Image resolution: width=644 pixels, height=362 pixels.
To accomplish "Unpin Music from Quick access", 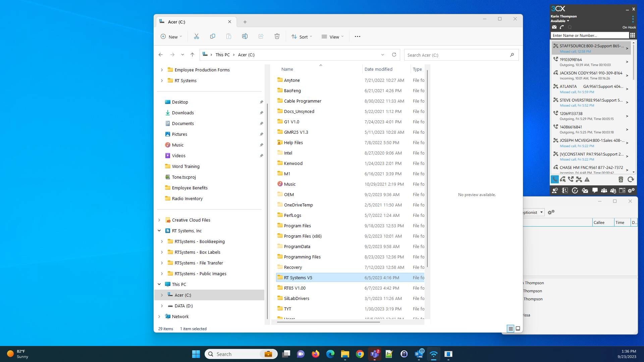I will 261,145.
